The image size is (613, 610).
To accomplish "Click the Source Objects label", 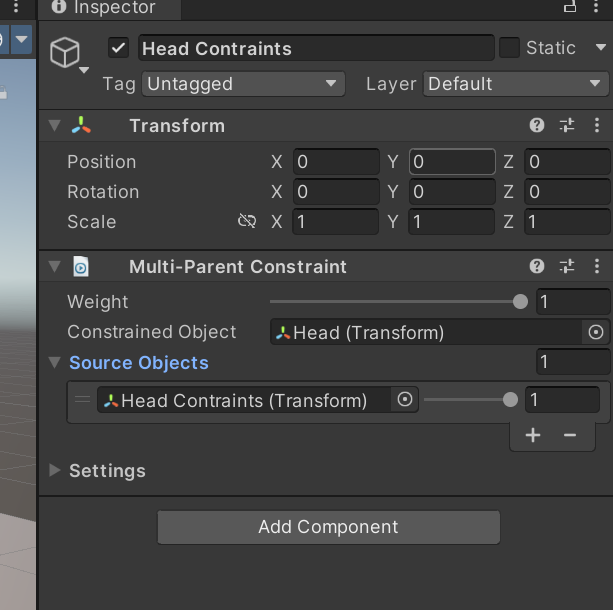I will [x=139, y=362].
